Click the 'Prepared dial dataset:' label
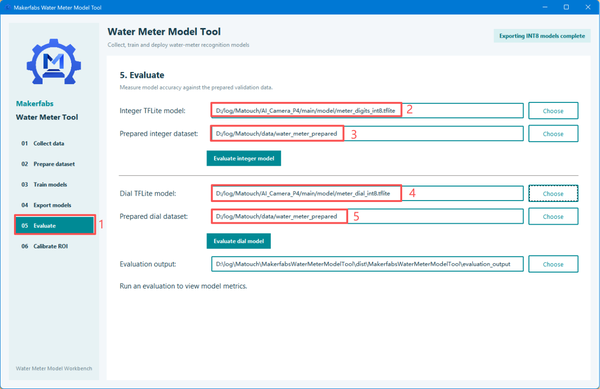The image size is (600, 389). (153, 216)
